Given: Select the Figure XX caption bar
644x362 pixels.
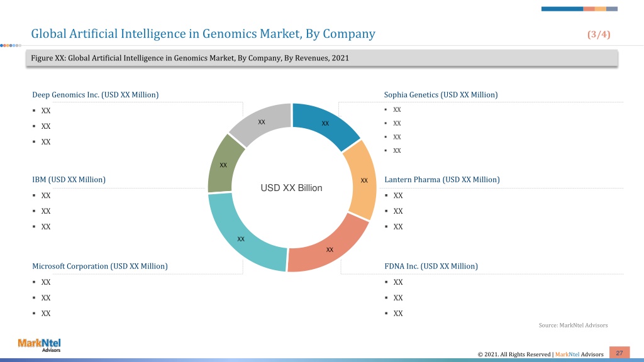Looking at the screenshot, I should click(321, 58).
